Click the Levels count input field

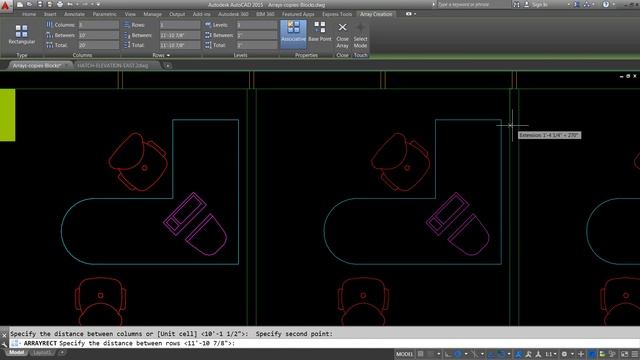257,25
